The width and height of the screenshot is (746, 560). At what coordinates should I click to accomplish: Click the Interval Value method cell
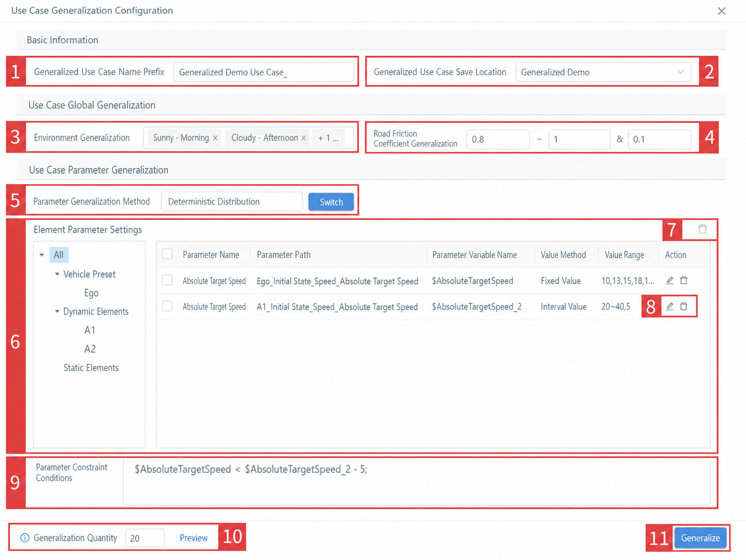pos(563,307)
